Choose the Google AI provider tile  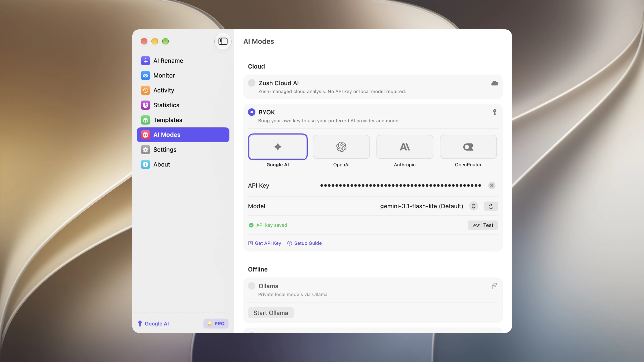click(278, 147)
